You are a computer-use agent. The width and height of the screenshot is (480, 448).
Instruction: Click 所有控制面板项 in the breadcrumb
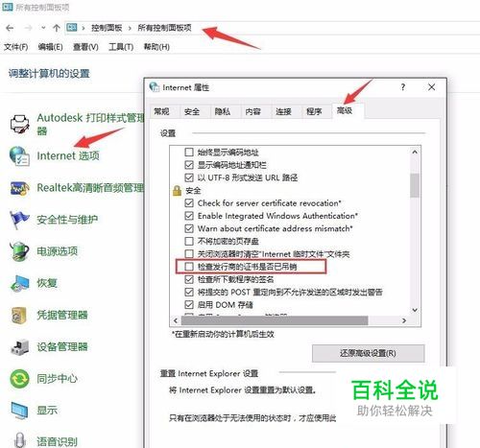164,28
